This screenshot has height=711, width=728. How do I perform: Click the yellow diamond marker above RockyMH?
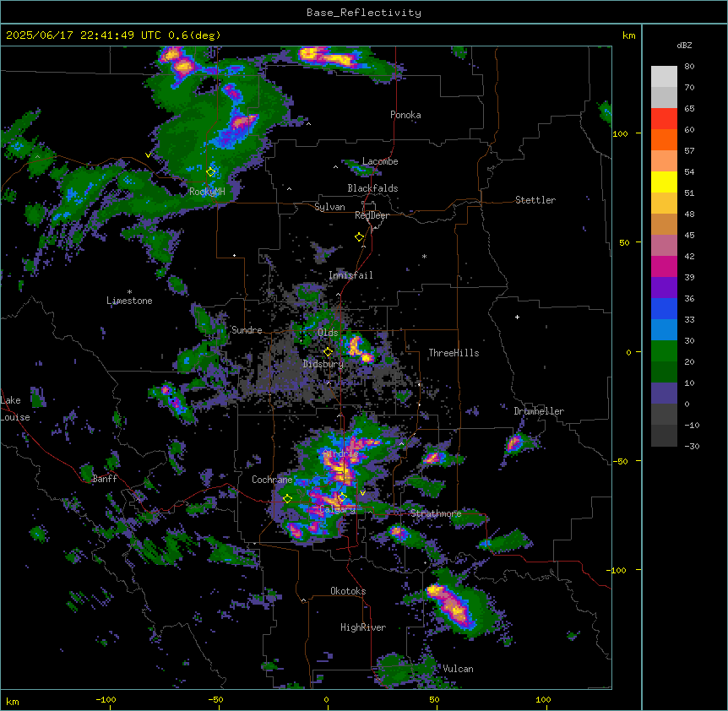pyautogui.click(x=211, y=171)
